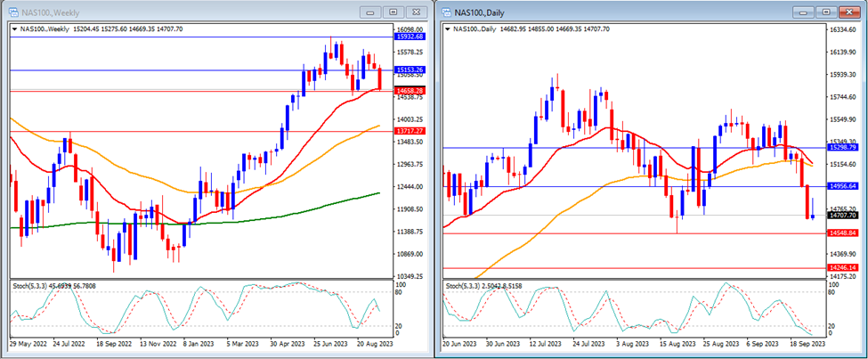Click the blue 14956.64 price label on Daily chart
Viewport: 868px width, 359px height.
[x=842, y=186]
